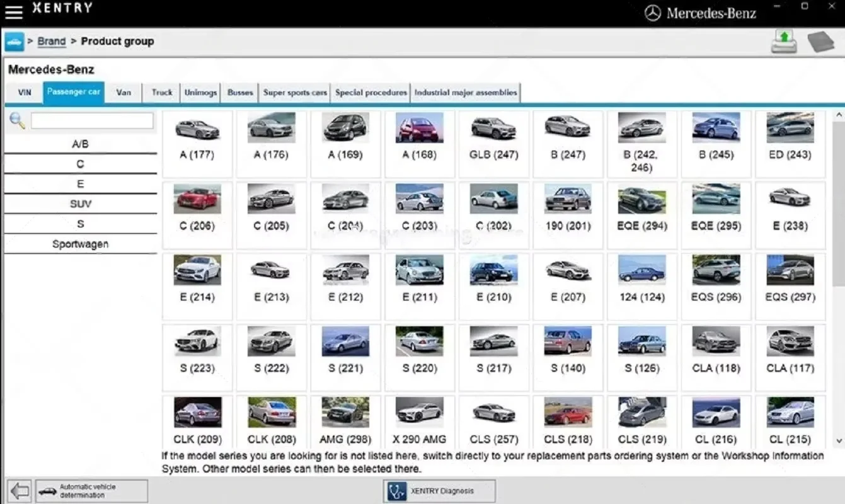
Task: Launch XENTRY Diagnosis button
Action: point(439,491)
